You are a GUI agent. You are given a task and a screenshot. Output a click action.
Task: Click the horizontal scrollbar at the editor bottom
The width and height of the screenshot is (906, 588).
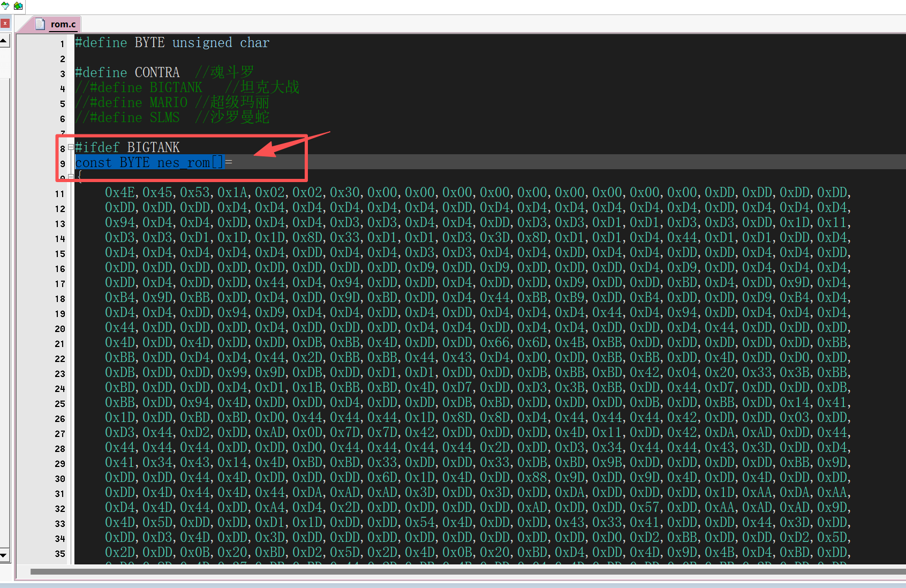(467, 571)
